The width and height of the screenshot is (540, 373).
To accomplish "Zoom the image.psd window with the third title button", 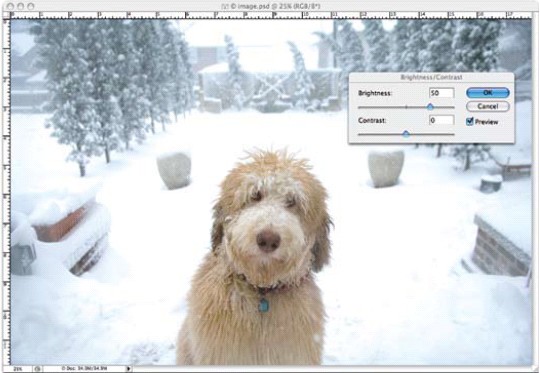I will pos(31,6).
